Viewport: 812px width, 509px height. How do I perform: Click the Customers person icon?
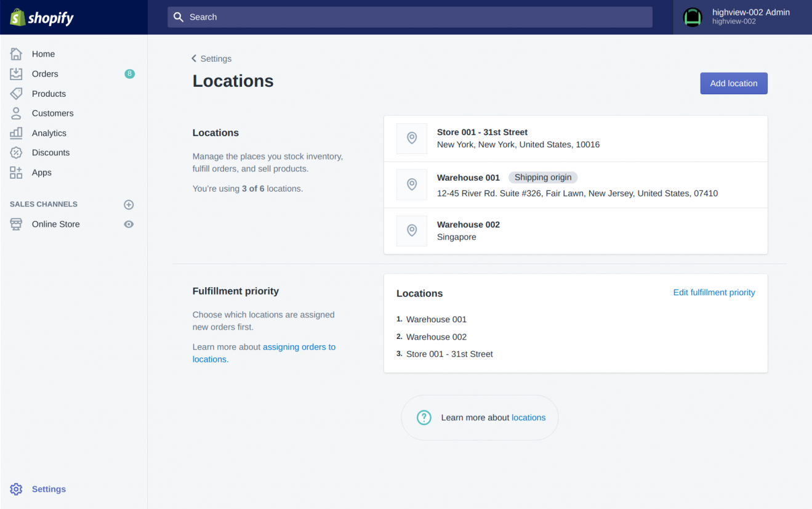click(x=16, y=113)
